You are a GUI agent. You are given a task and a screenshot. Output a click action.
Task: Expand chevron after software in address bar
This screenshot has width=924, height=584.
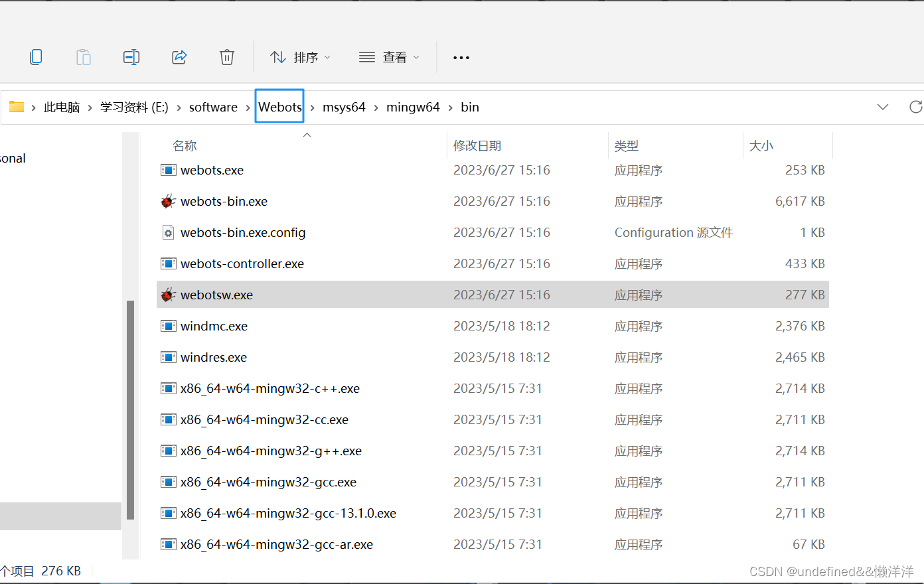click(248, 108)
